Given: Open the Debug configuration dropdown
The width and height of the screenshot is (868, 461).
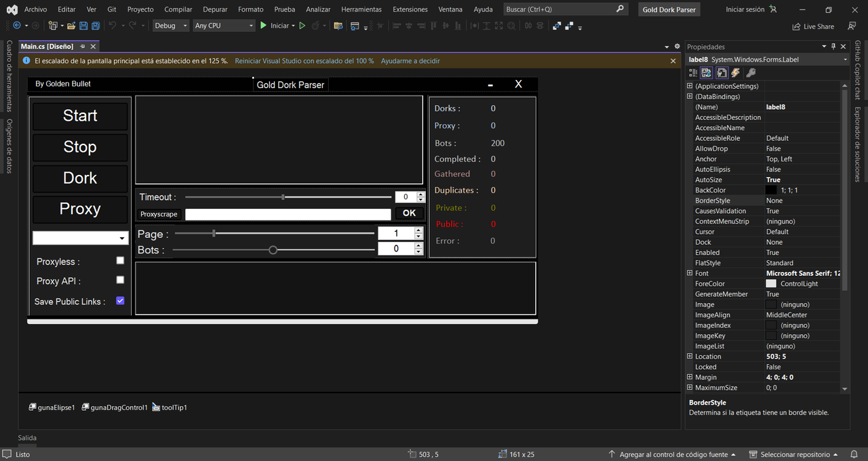Looking at the screenshot, I should 171,26.
